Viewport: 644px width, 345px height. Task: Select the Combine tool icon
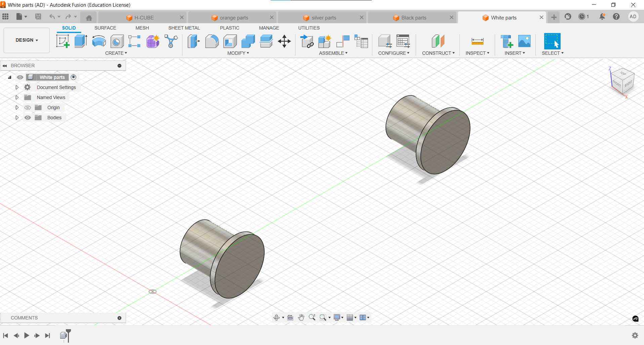coord(248,41)
